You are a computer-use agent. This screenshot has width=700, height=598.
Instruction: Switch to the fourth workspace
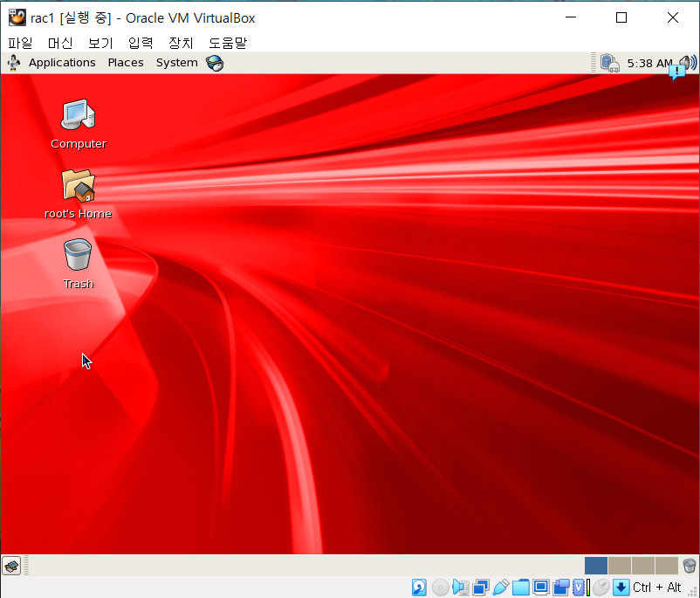pyautogui.click(x=667, y=566)
